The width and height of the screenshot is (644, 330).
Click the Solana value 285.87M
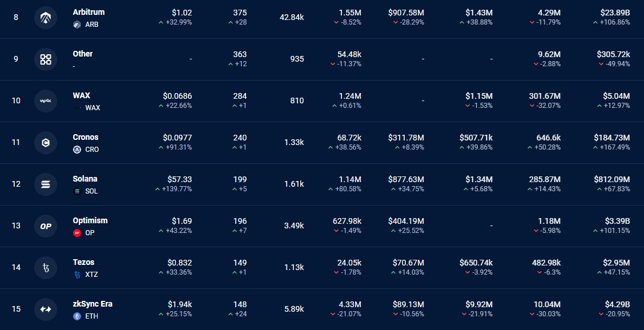[545, 180]
